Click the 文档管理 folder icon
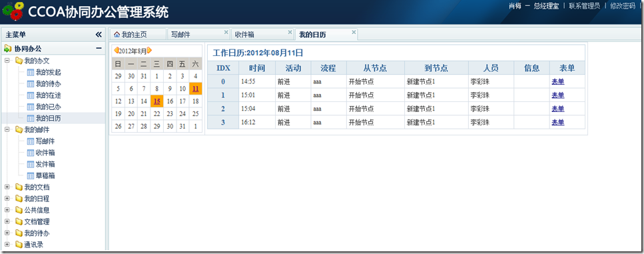644x254 pixels. pyautogui.click(x=19, y=222)
